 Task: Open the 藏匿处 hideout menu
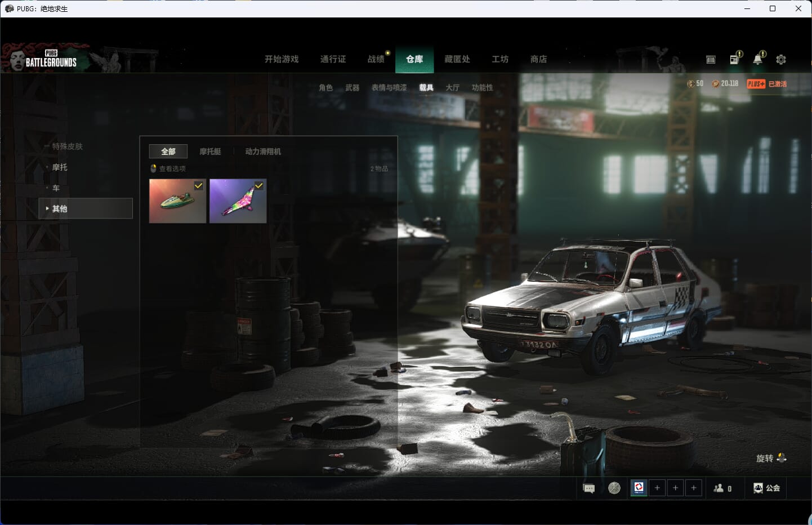point(457,59)
